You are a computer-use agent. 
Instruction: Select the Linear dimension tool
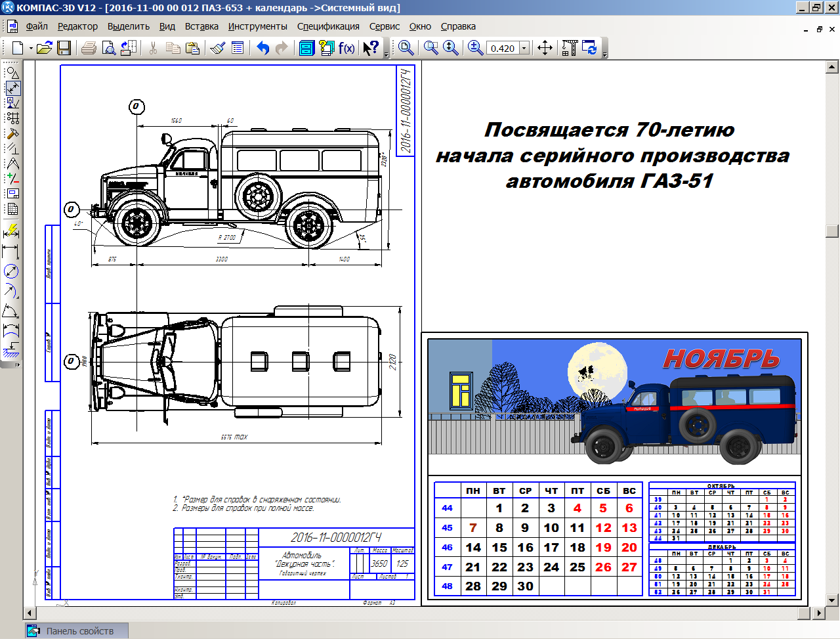[x=11, y=252]
